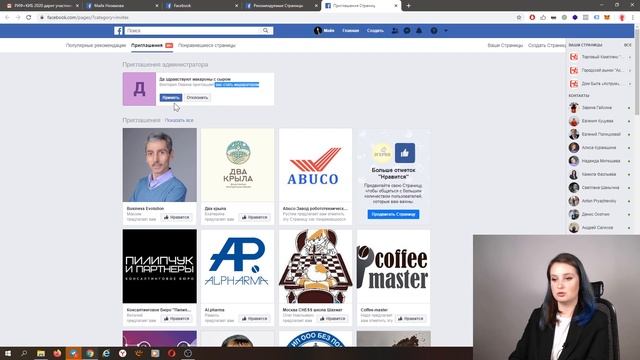Open the chess school image thumbnail
This screenshot has height=360, width=640.
tap(315, 266)
